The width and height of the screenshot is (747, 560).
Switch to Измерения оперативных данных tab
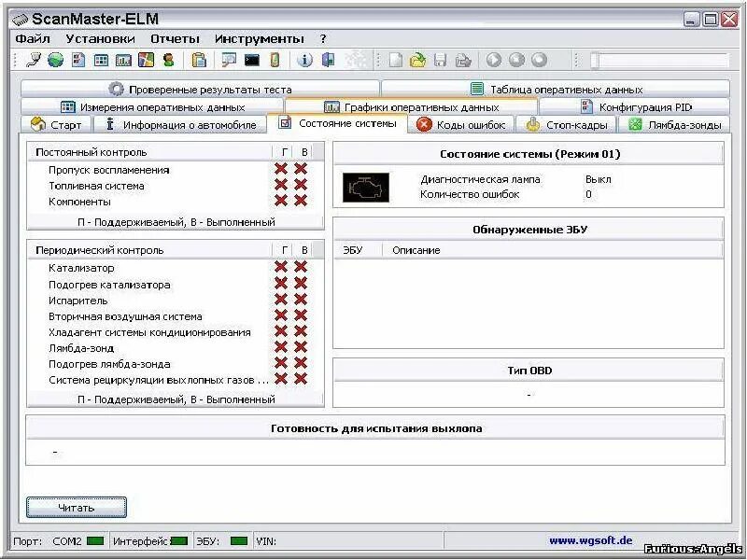coord(152,107)
